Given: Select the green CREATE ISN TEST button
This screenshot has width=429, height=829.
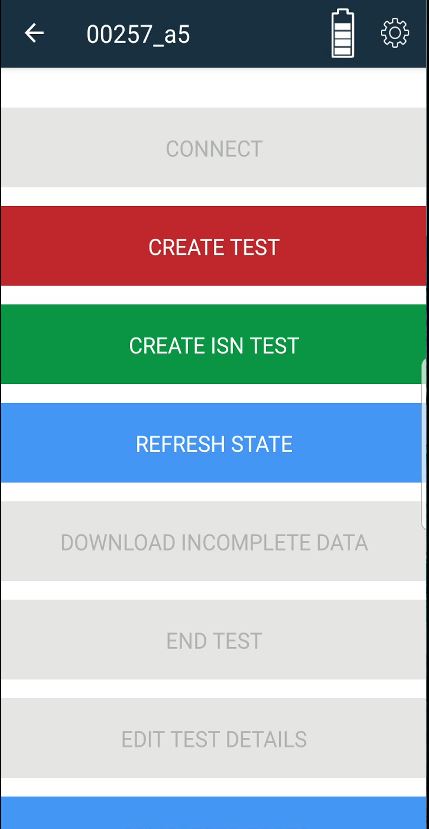Looking at the screenshot, I should (213, 345).
